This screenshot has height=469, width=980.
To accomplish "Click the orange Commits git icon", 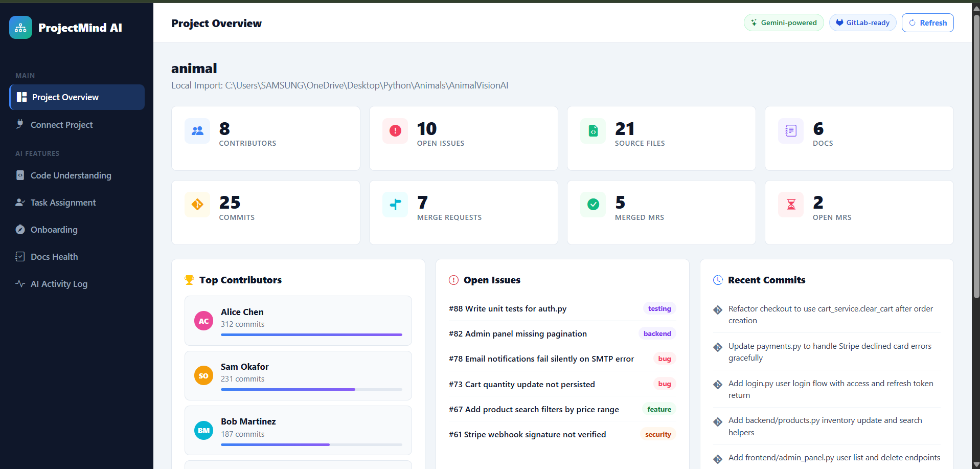I will 197,205.
